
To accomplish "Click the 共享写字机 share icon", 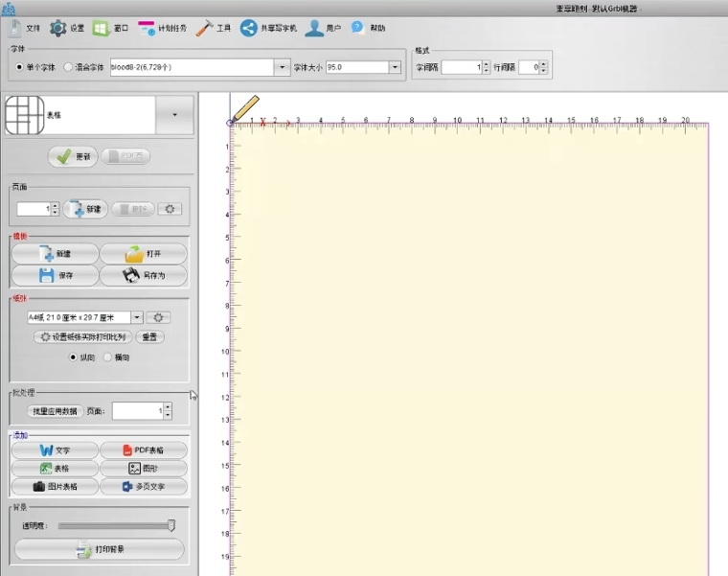I will [248, 28].
